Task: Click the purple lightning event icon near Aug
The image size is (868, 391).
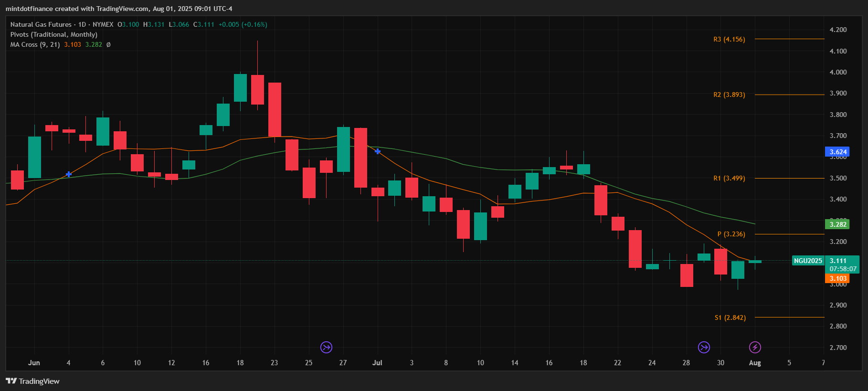Action: click(755, 347)
